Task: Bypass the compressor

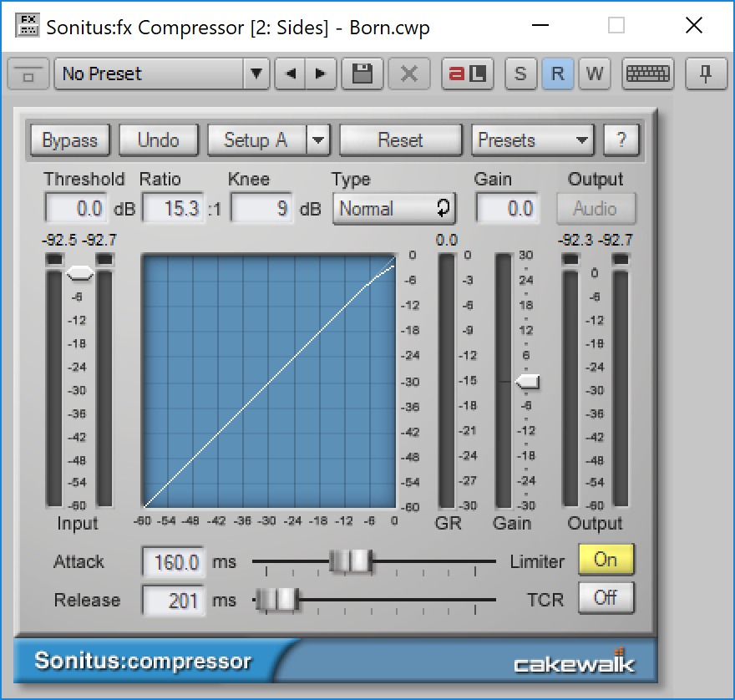Action: click(x=69, y=139)
